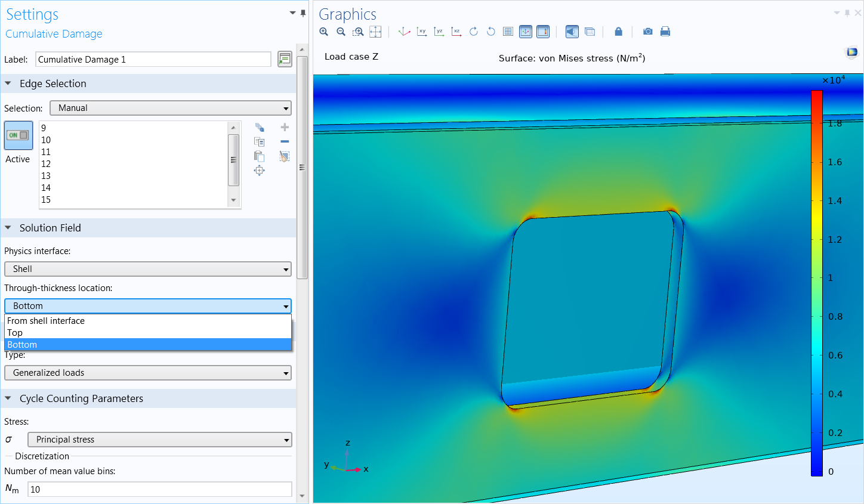864x504 pixels.
Task: Click the color legend bar in the plot
Action: click(816, 283)
